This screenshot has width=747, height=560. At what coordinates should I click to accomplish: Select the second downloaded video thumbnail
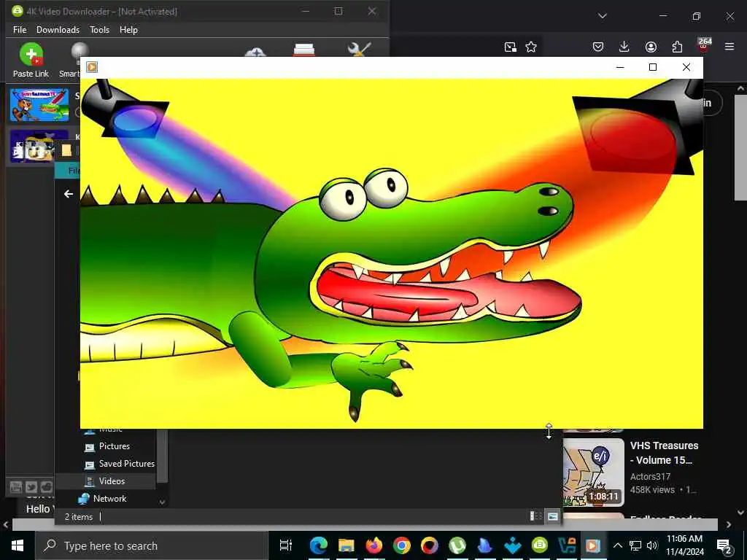pyautogui.click(x=33, y=146)
